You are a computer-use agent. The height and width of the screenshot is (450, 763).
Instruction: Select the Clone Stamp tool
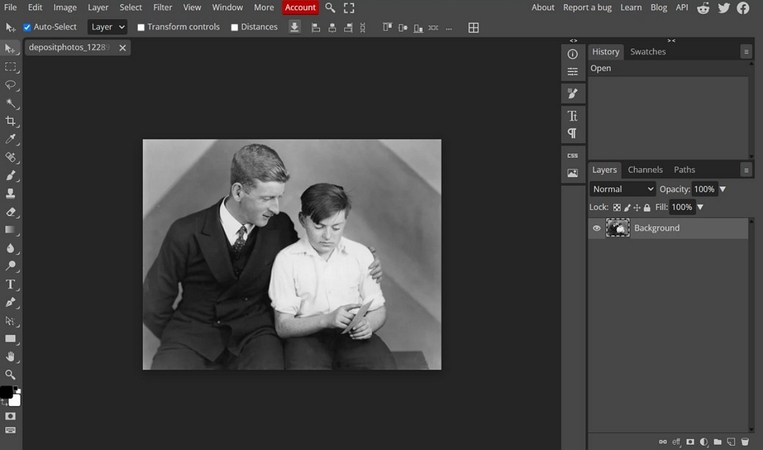(10, 194)
